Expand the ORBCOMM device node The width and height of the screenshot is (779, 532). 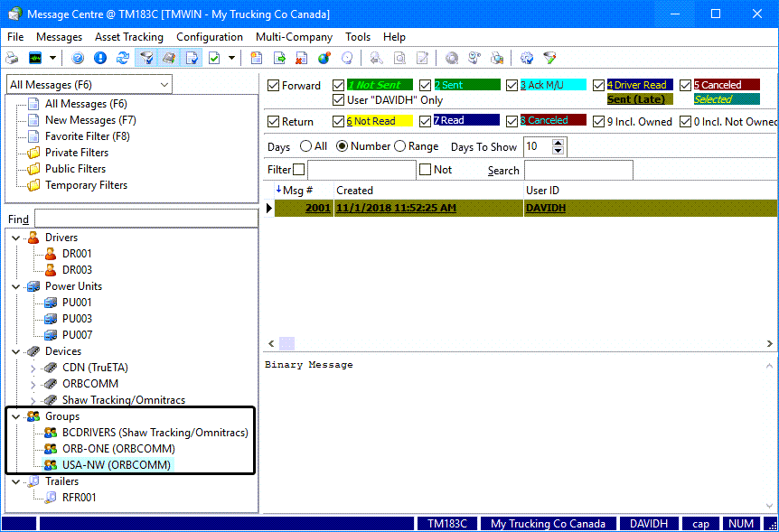[x=33, y=384]
